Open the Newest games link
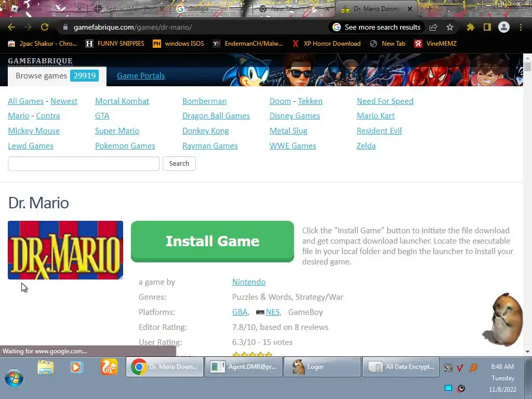Screen dimensions: 532x399 64,101
